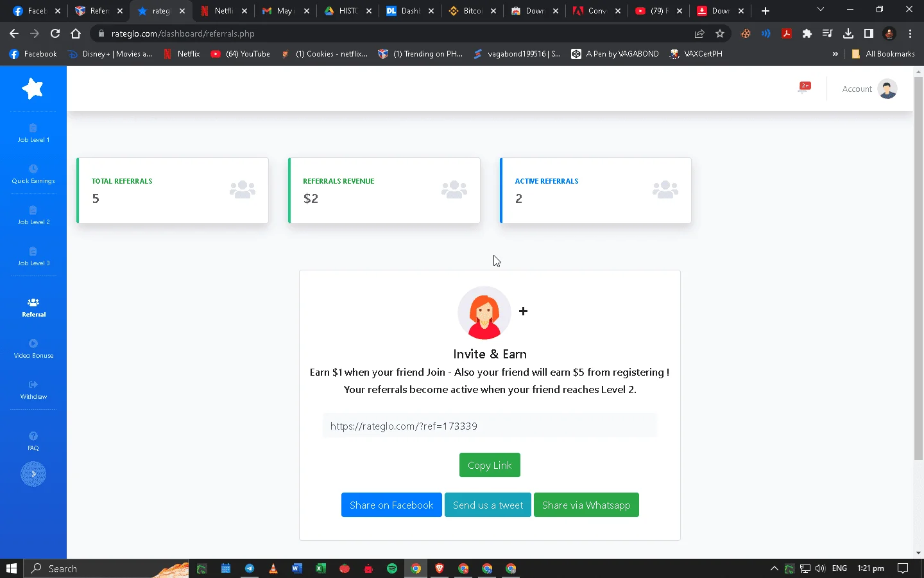The height and width of the screenshot is (578, 924).
Task: Open the media control icon in toolbar
Action: (828, 33)
